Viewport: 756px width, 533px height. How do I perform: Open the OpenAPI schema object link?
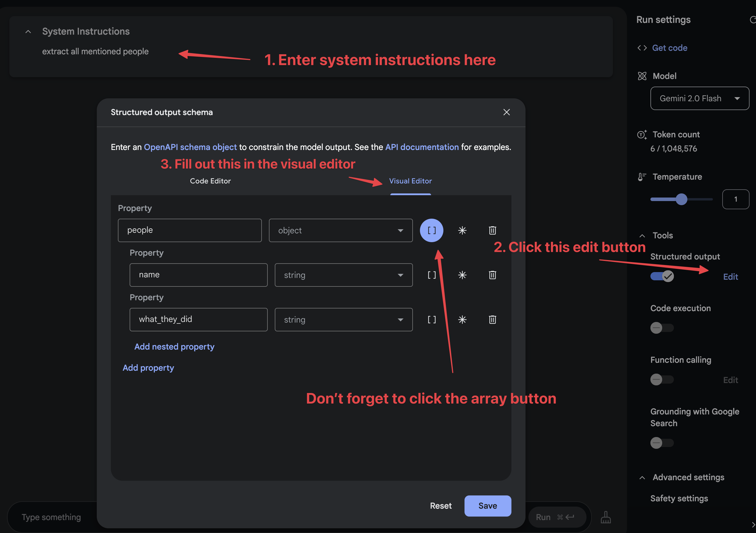[x=190, y=147]
